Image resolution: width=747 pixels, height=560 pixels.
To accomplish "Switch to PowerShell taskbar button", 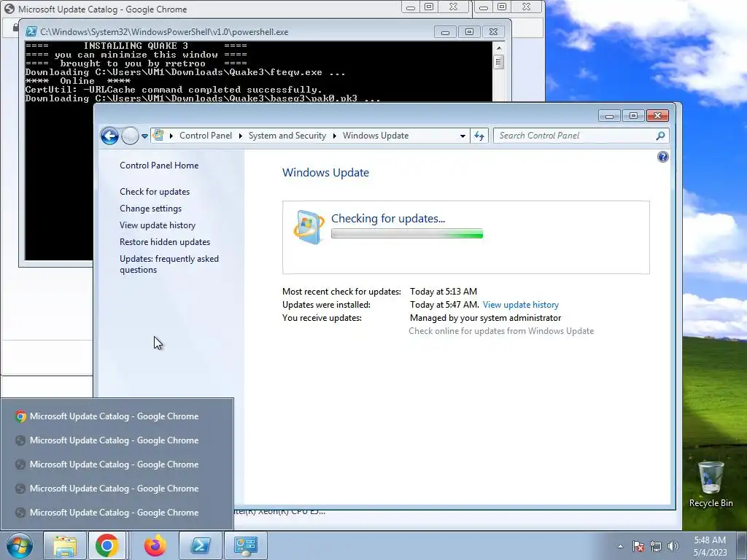I will click(x=200, y=545).
